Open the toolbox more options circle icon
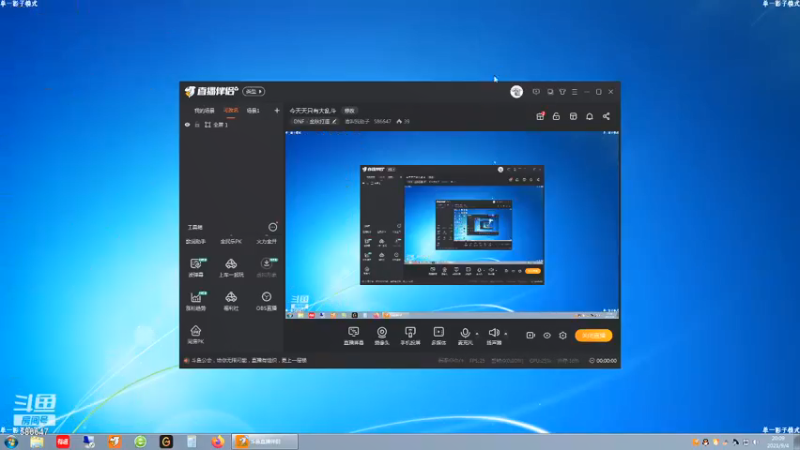 273,227
